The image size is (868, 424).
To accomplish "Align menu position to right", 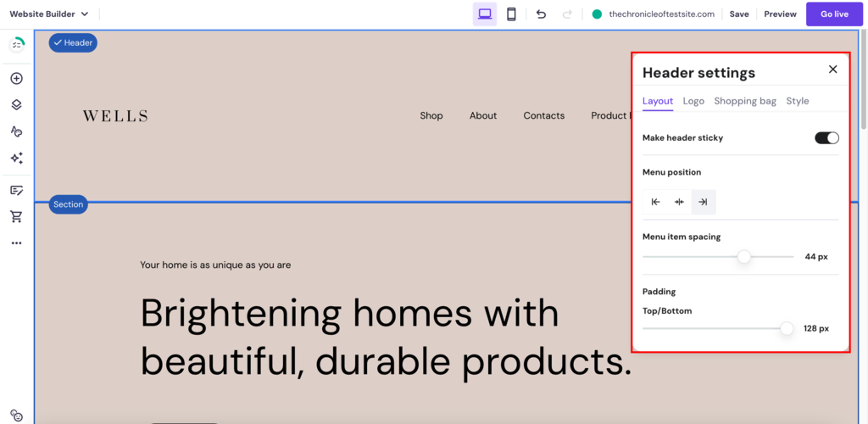I will 704,202.
